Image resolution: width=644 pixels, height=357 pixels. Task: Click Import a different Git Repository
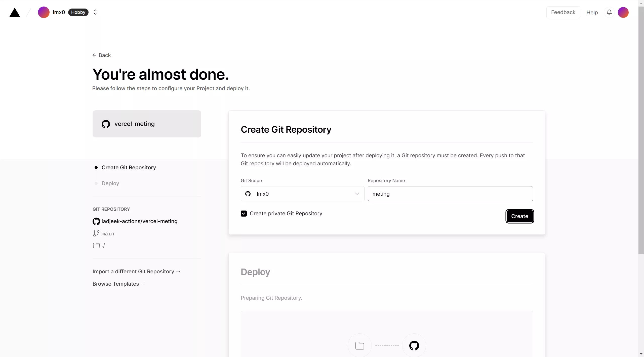coord(136,272)
